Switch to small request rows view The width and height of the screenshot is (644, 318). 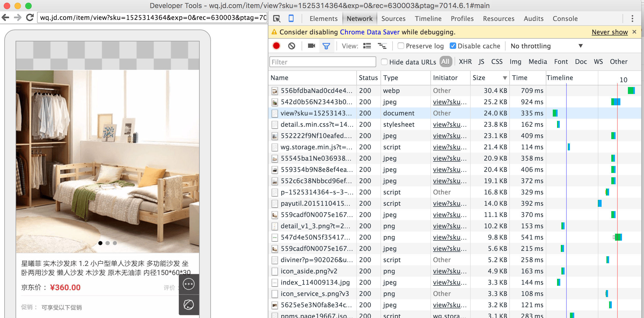[382, 46]
